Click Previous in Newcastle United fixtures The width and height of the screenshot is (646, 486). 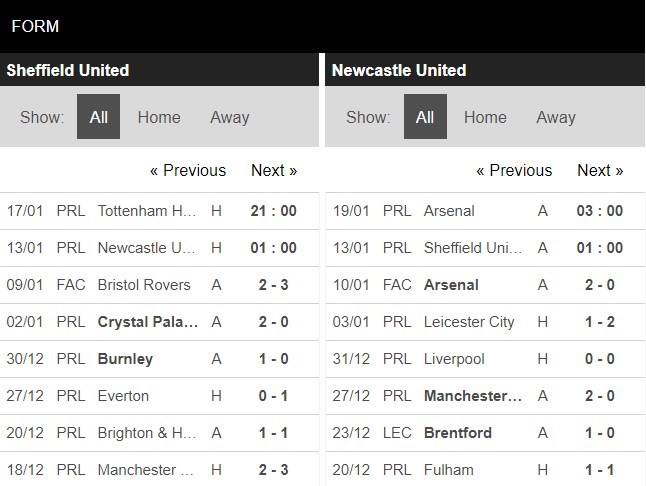coord(514,170)
